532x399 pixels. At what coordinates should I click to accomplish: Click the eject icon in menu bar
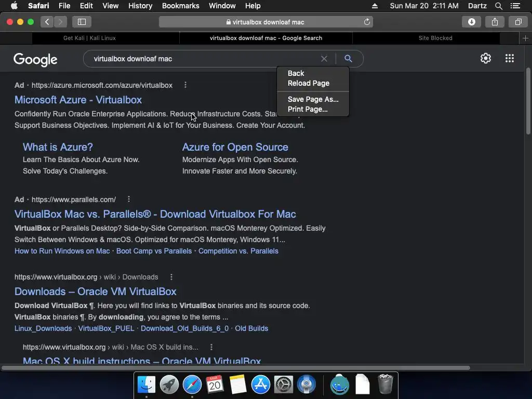pyautogui.click(x=375, y=6)
